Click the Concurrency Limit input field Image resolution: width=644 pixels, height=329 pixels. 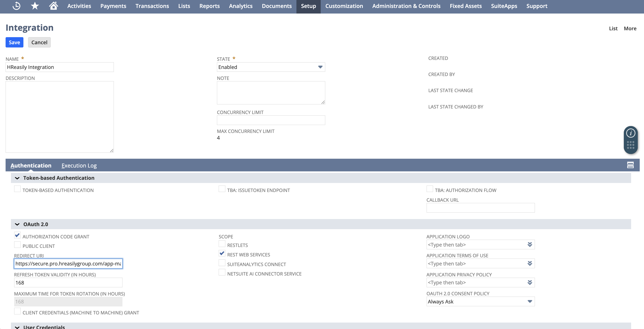click(271, 120)
